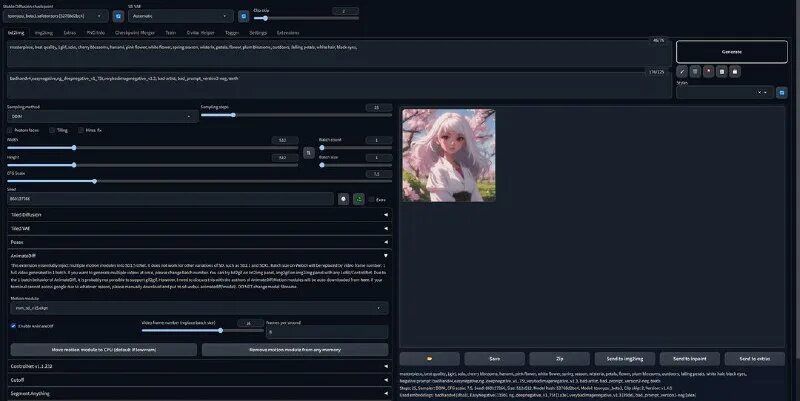Click into the negative prompt text box
Viewport: 800px width, 401px height.
[x=339, y=86]
